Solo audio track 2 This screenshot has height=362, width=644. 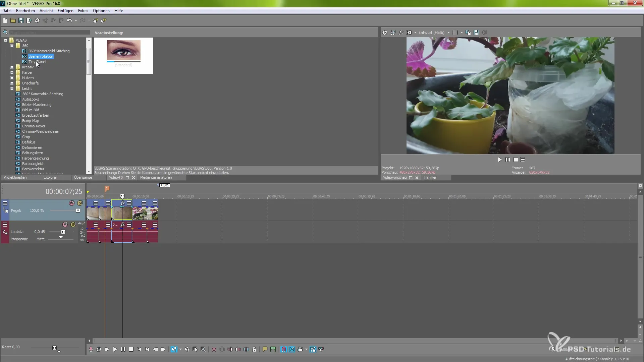(x=73, y=225)
